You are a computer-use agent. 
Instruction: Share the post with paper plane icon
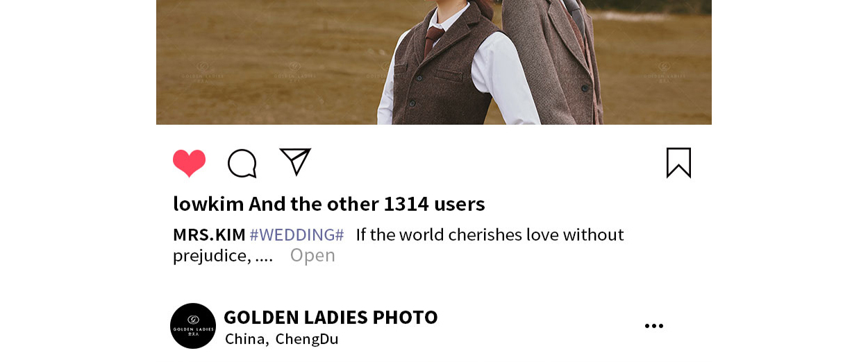(x=295, y=162)
